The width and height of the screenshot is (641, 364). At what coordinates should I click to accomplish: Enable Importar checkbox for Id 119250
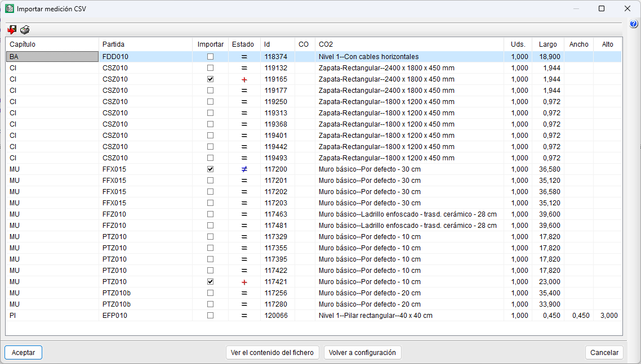tap(210, 102)
